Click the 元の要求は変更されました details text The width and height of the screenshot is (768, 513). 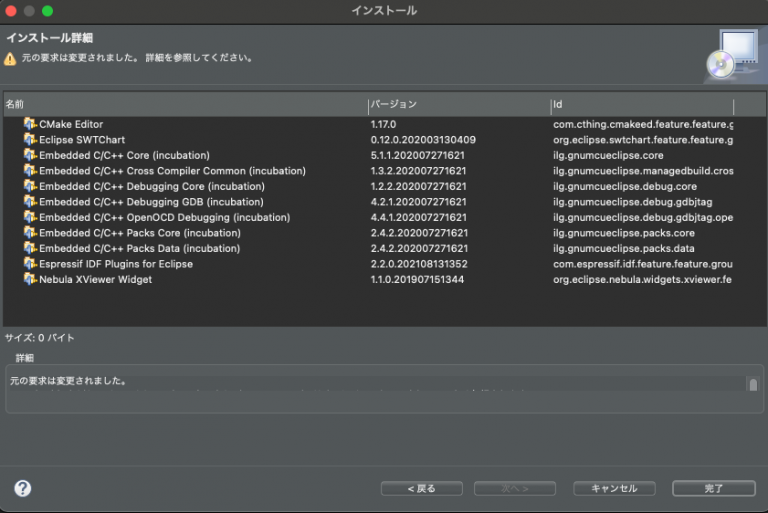[x=69, y=381]
